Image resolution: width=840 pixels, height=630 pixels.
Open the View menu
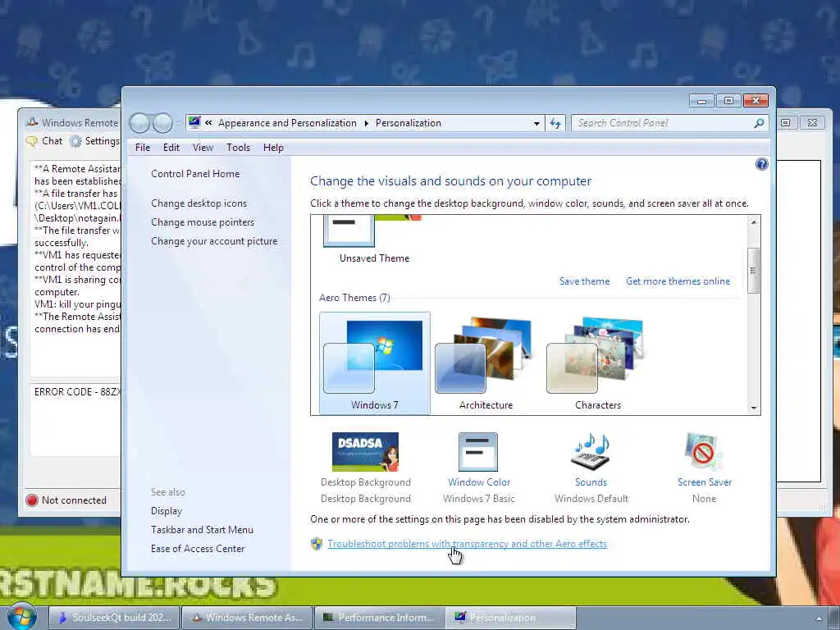203,148
